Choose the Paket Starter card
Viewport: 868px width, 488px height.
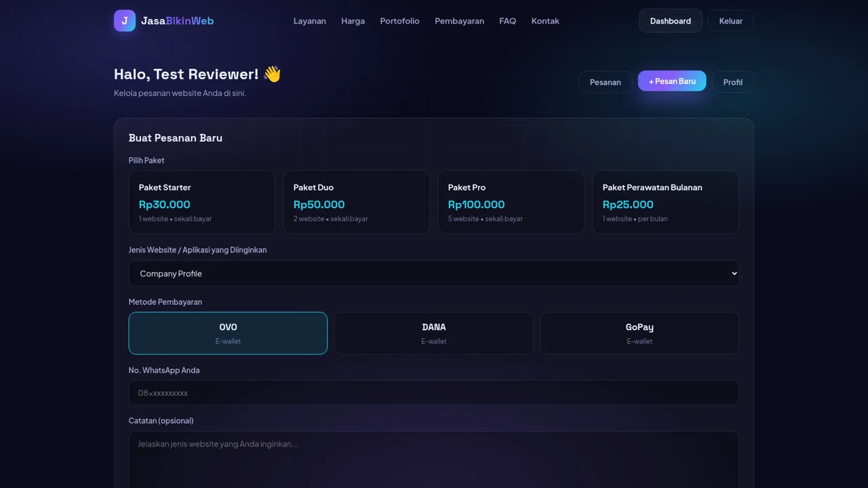[202, 202]
